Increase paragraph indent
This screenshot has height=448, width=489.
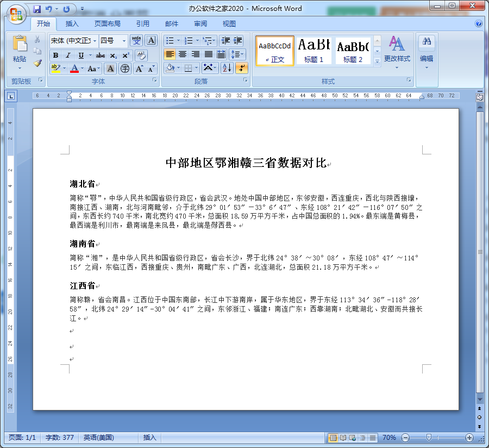[x=237, y=41]
